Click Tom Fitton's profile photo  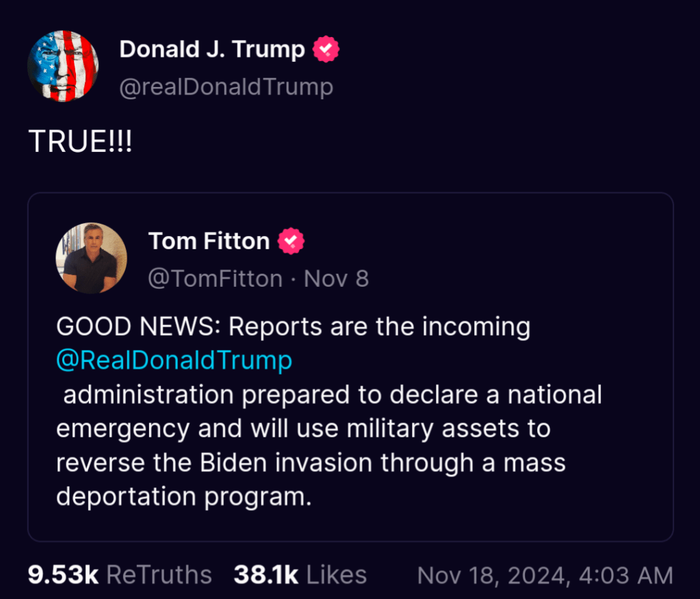(91, 258)
